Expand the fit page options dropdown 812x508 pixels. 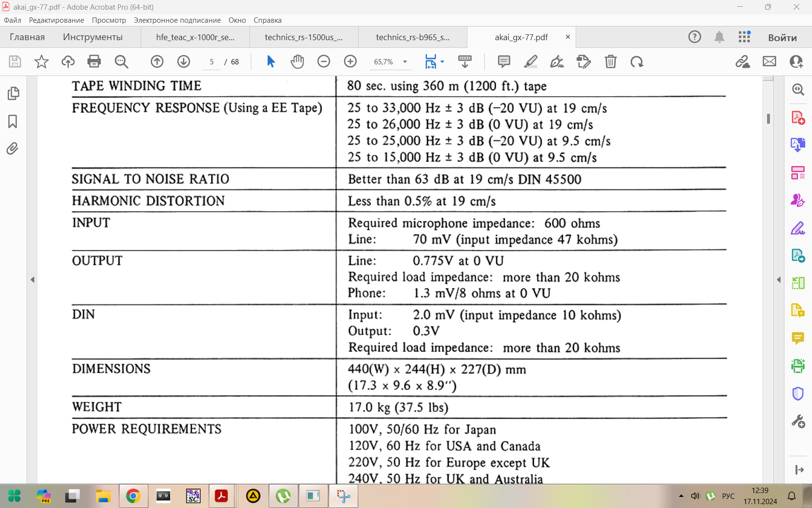point(442,62)
